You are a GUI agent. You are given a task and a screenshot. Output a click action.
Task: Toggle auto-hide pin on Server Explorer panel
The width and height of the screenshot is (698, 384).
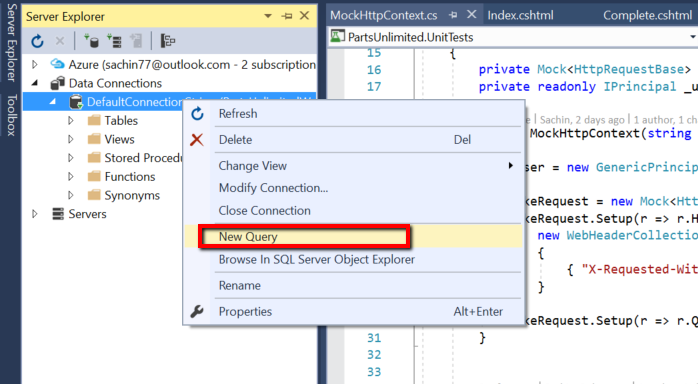tap(287, 16)
